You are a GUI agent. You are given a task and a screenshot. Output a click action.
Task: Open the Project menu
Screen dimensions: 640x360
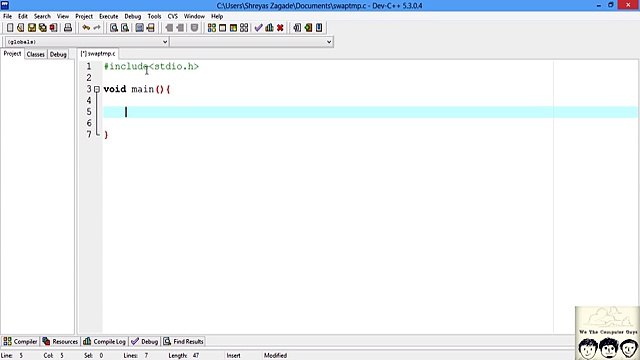point(84,16)
